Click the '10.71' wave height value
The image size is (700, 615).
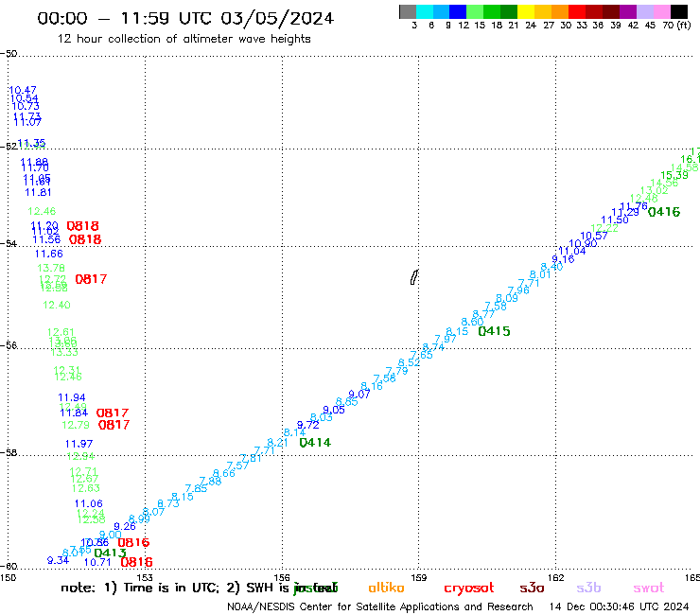coord(97,562)
